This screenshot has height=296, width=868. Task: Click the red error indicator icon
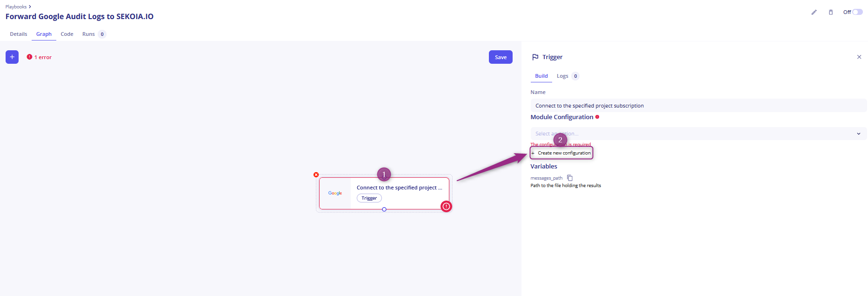pos(29,57)
